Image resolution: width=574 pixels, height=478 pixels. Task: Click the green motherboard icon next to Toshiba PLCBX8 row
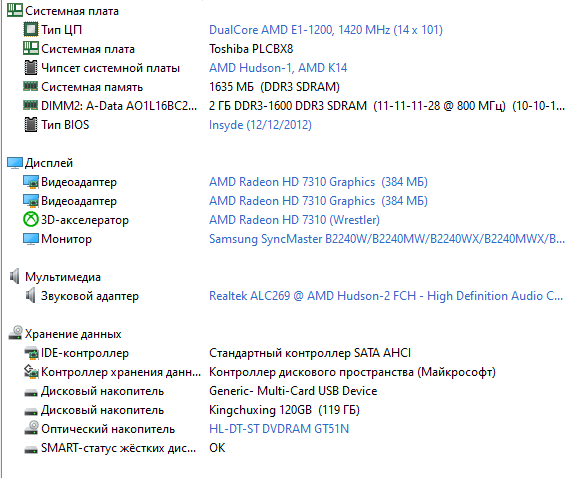(x=31, y=49)
